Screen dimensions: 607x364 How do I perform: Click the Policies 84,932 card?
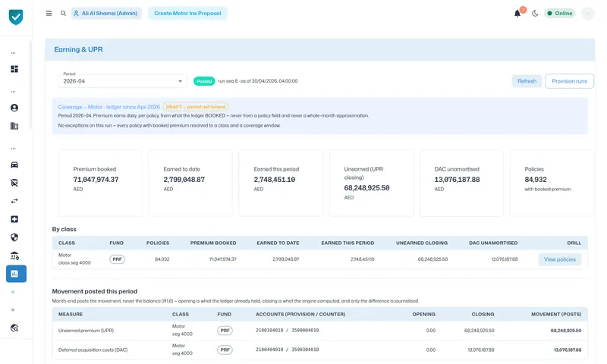(552, 183)
